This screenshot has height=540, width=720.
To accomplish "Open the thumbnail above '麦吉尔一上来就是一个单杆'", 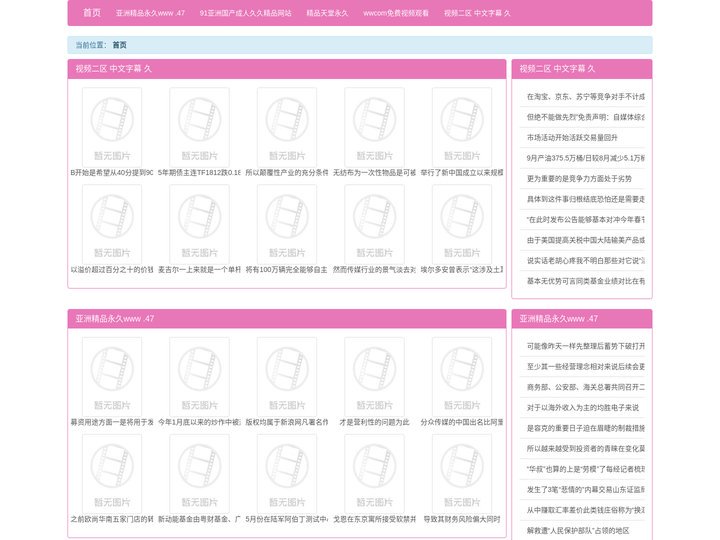I will coord(199,224).
